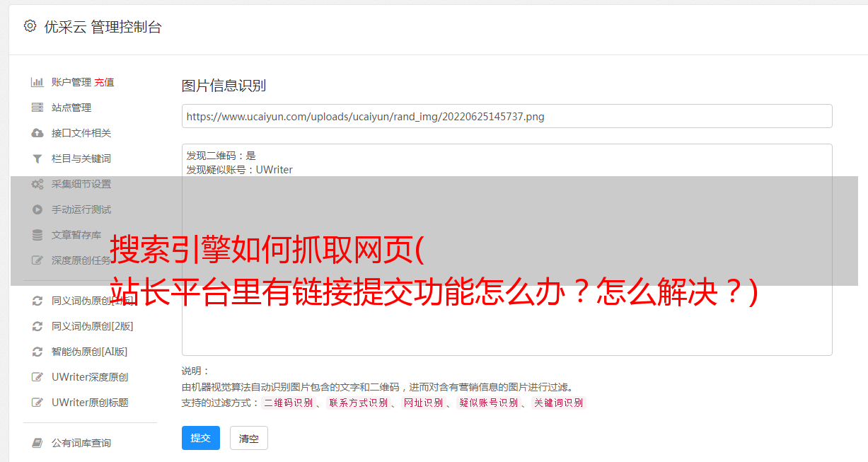The height and width of the screenshot is (462, 868).
Task: Click the filter icon for 栏目与关键词
Action: tap(37, 158)
